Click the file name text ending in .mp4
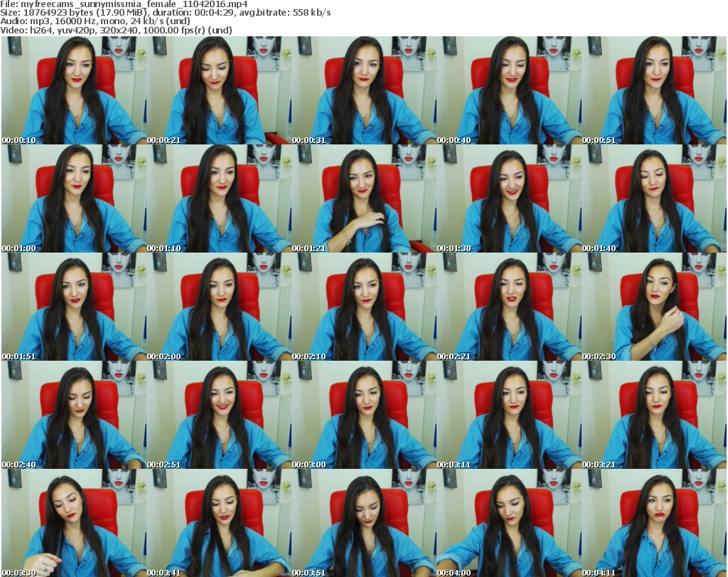Viewport: 728px width, 577px height. (x=134, y=4)
